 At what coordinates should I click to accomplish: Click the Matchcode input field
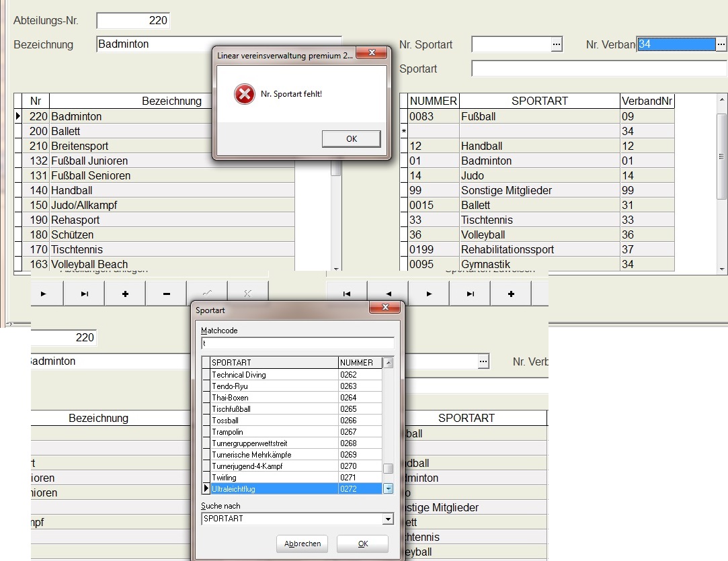[297, 343]
